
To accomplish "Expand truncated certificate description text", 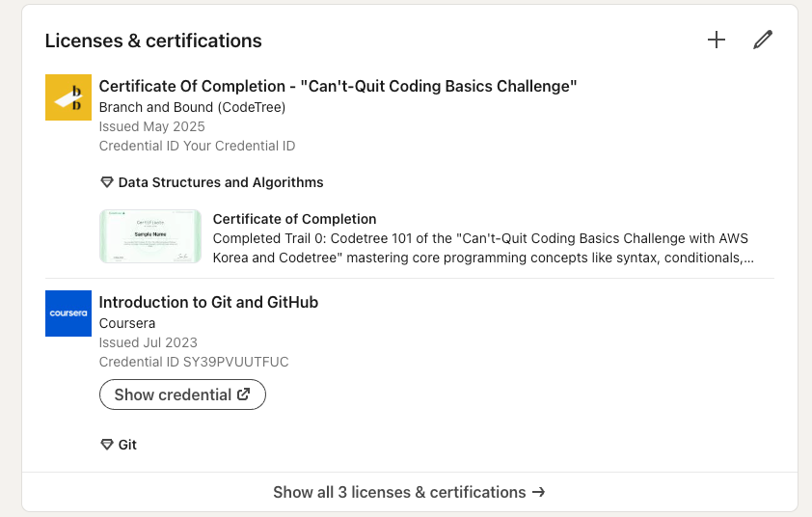I will point(483,248).
